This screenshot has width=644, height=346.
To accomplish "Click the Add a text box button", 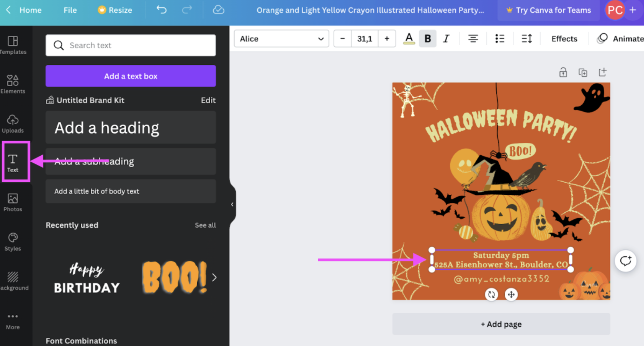I will point(131,76).
